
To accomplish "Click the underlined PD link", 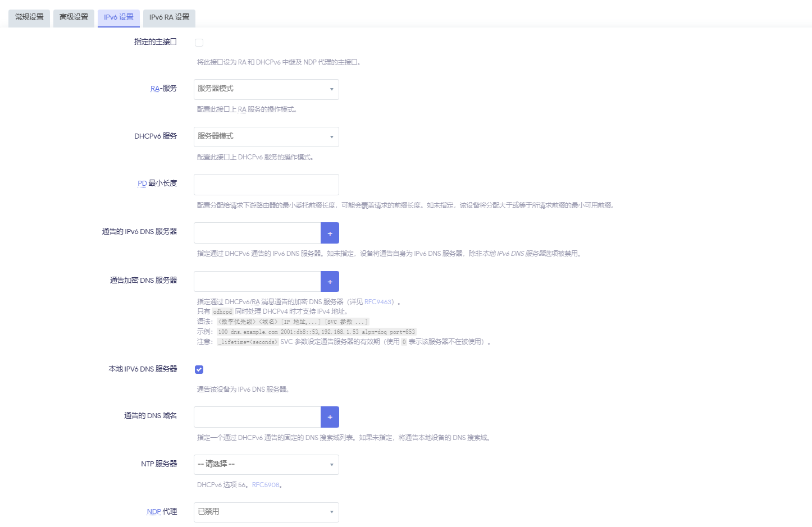I will (x=142, y=183).
